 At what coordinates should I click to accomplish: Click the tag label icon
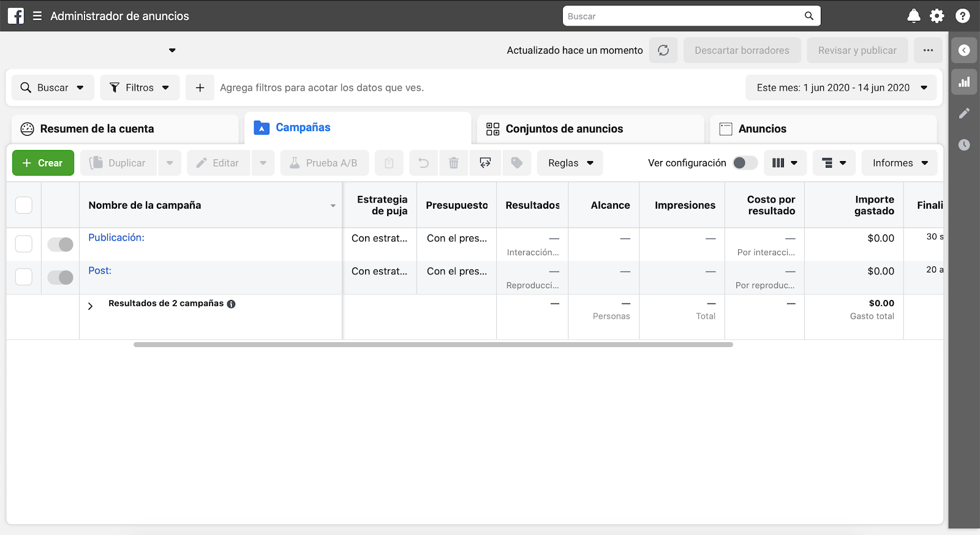(516, 163)
